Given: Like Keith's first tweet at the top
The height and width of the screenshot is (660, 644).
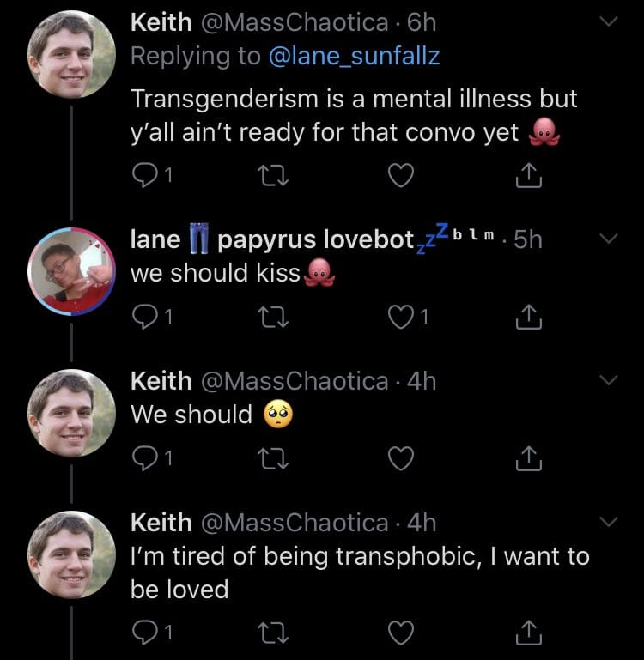Looking at the screenshot, I should pos(401,176).
